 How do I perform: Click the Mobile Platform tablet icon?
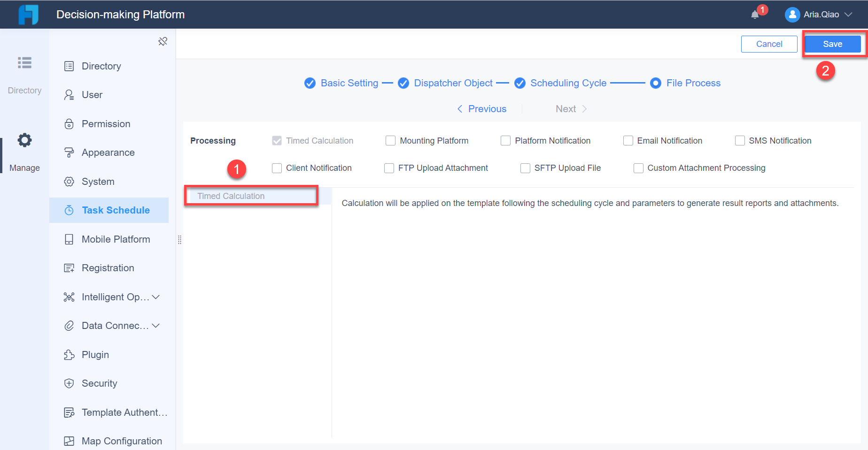69,239
